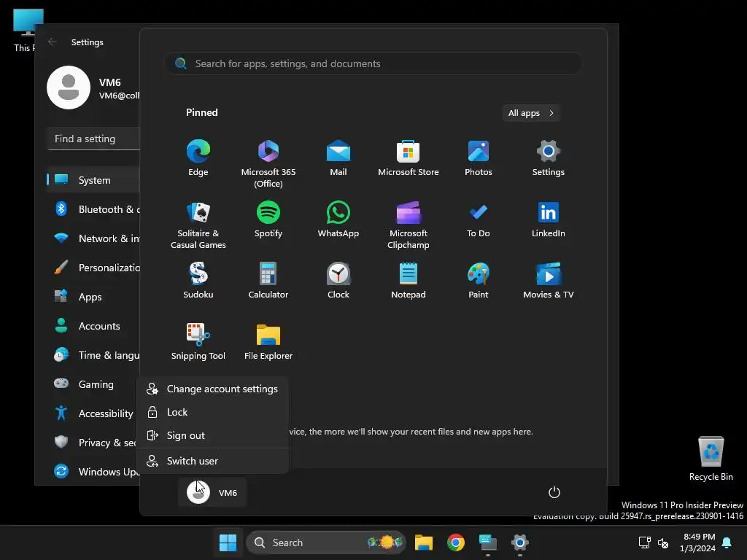Image resolution: width=747 pixels, height=560 pixels.
Task: Click VM6 profile picture in Settings
Action: tap(69, 87)
